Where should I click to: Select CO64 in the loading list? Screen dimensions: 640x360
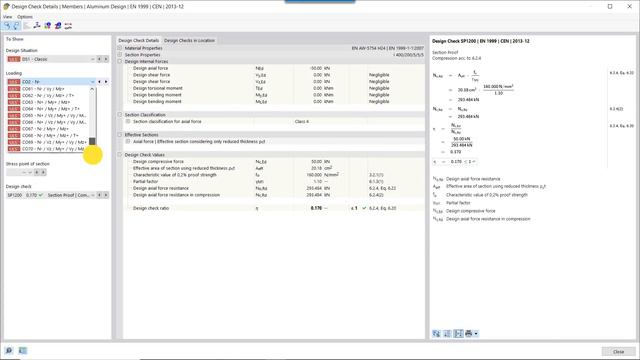tap(48, 109)
